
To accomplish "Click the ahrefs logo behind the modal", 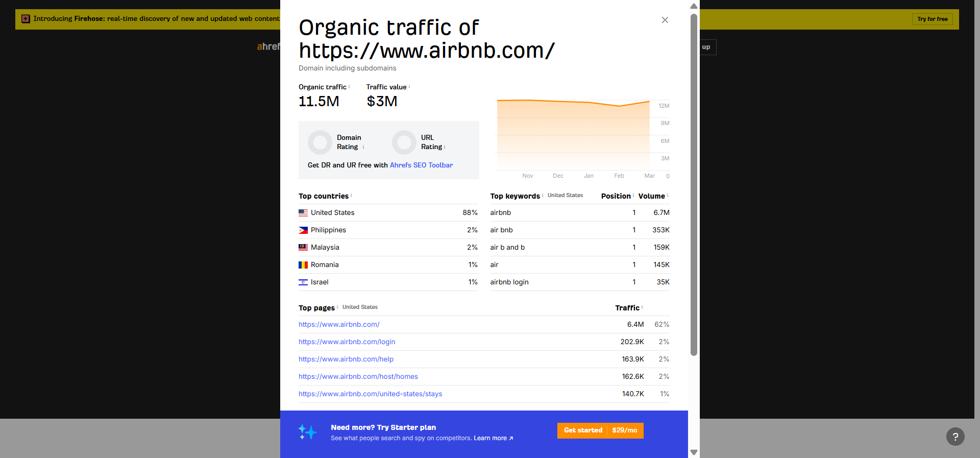I will click(x=268, y=46).
